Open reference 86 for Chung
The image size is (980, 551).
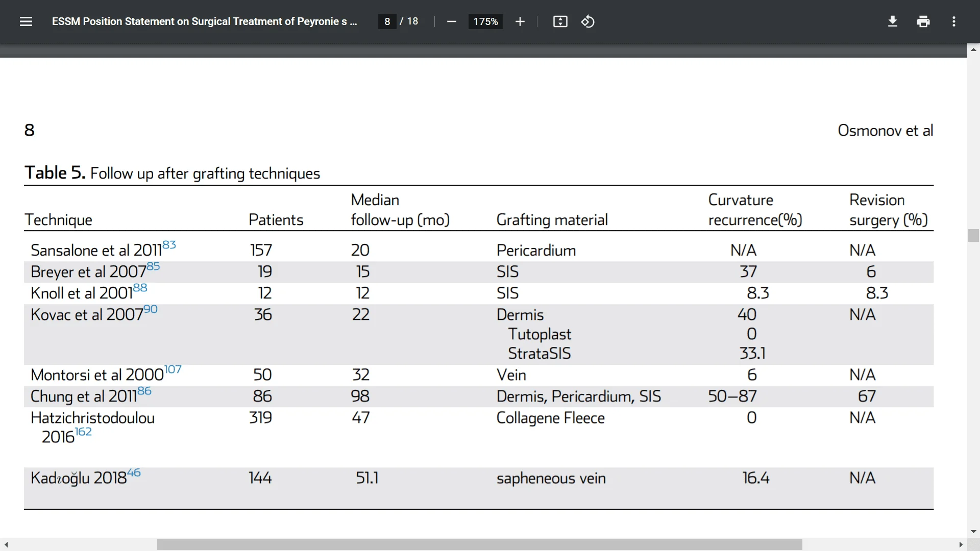[x=144, y=391]
